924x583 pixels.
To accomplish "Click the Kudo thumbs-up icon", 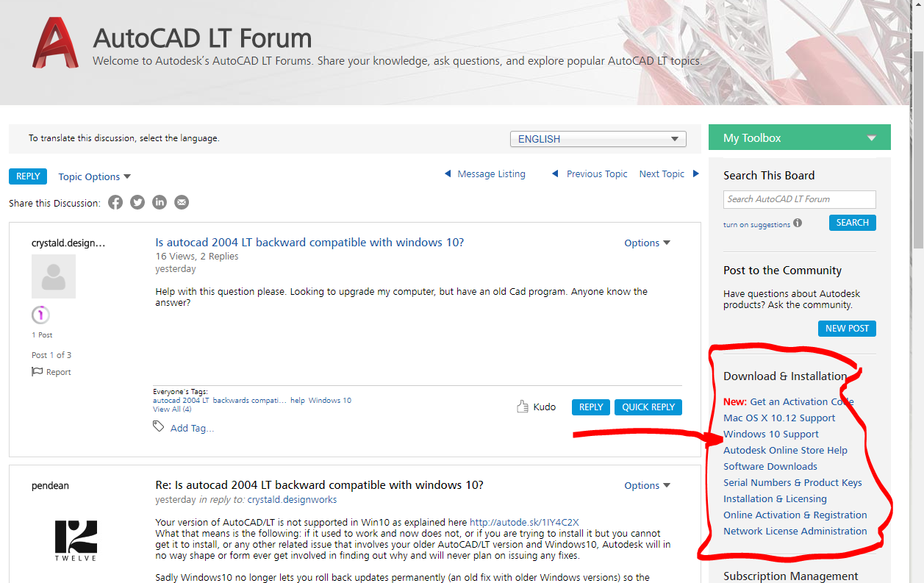I will 523,407.
